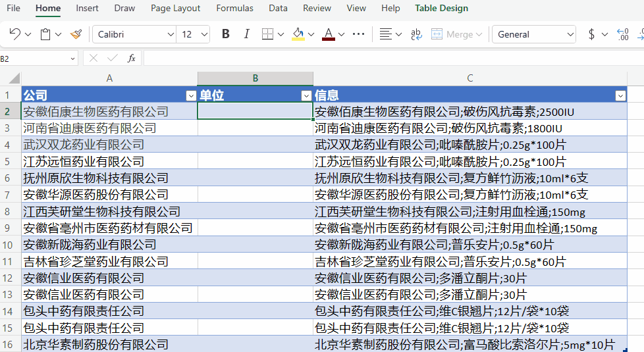Click into the formula bar input
This screenshot has height=352, width=644.
[394, 59]
